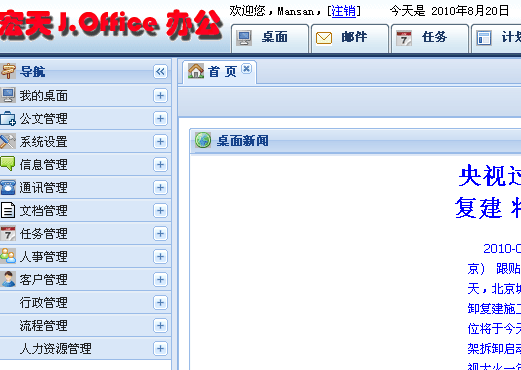Expand the 文档管理 section

[x=160, y=210]
